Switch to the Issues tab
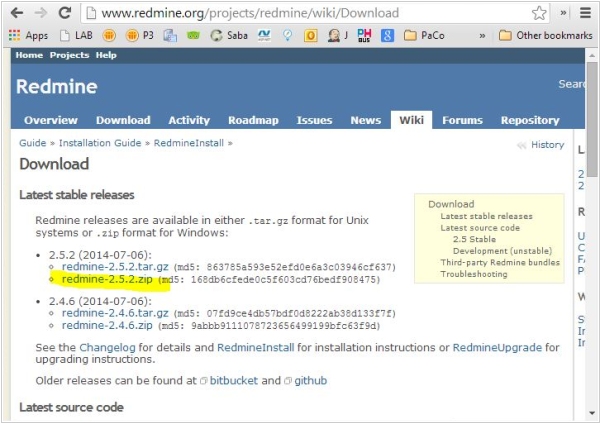Screen dimensions: 600x423 314,120
